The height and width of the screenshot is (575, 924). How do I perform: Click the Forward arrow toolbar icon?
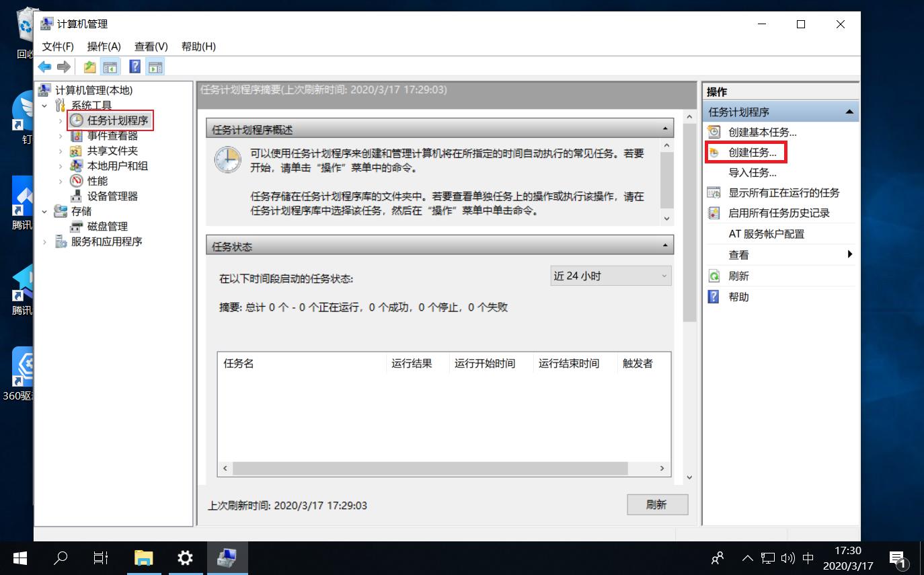click(64, 67)
